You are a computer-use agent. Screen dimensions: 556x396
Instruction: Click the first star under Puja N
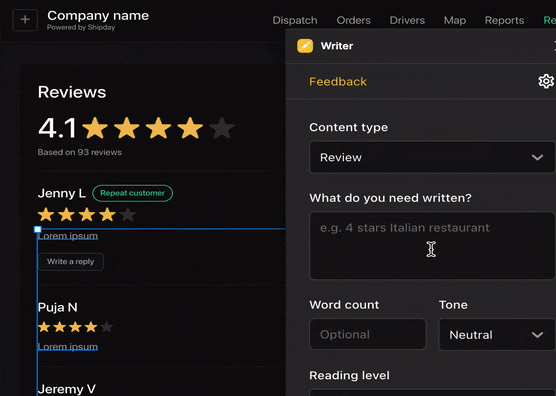pos(44,327)
